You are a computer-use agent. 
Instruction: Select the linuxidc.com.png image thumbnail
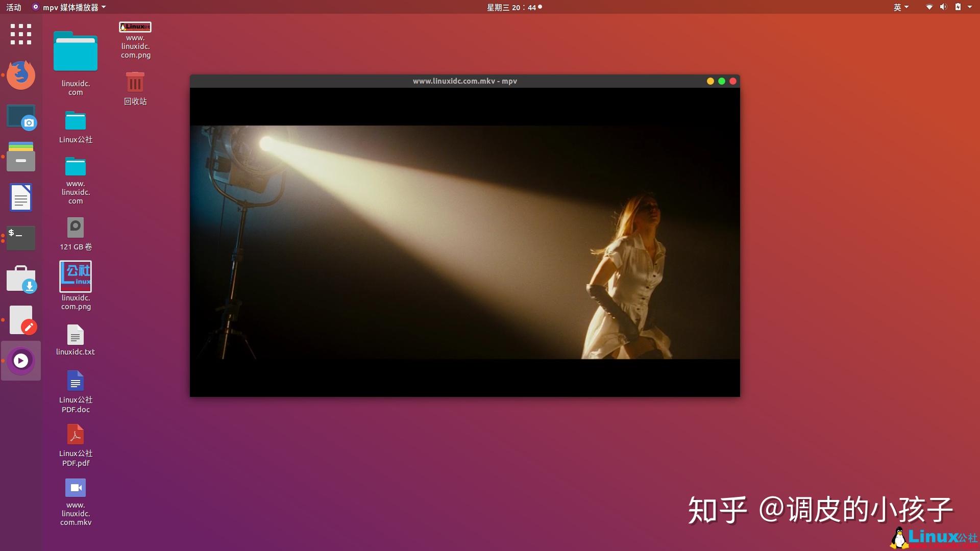click(x=75, y=275)
